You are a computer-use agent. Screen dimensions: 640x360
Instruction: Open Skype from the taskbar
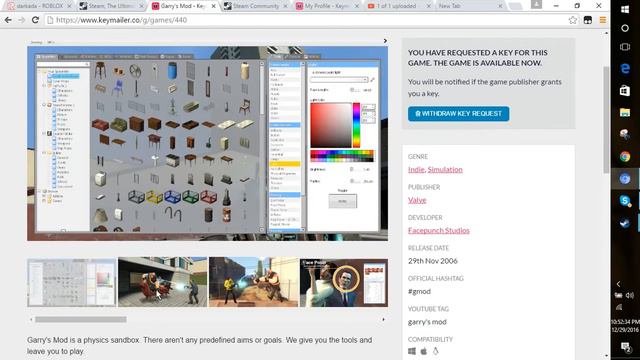pyautogui.click(x=625, y=201)
